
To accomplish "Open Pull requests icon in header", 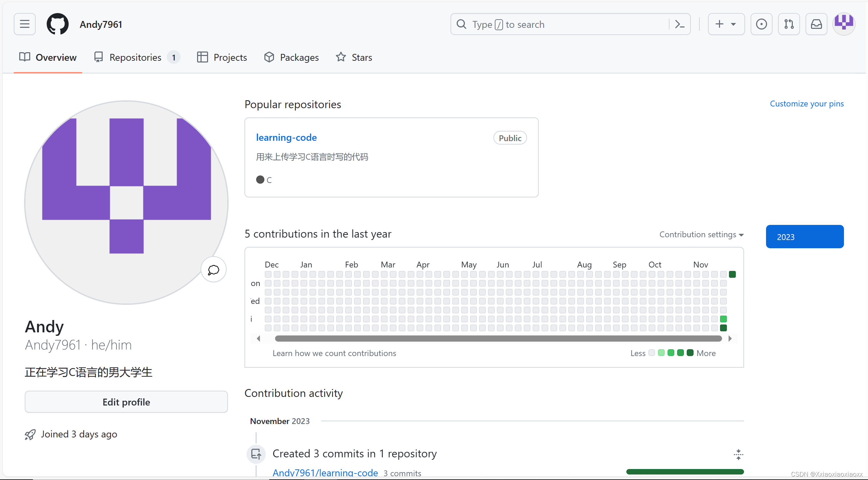I will [789, 24].
